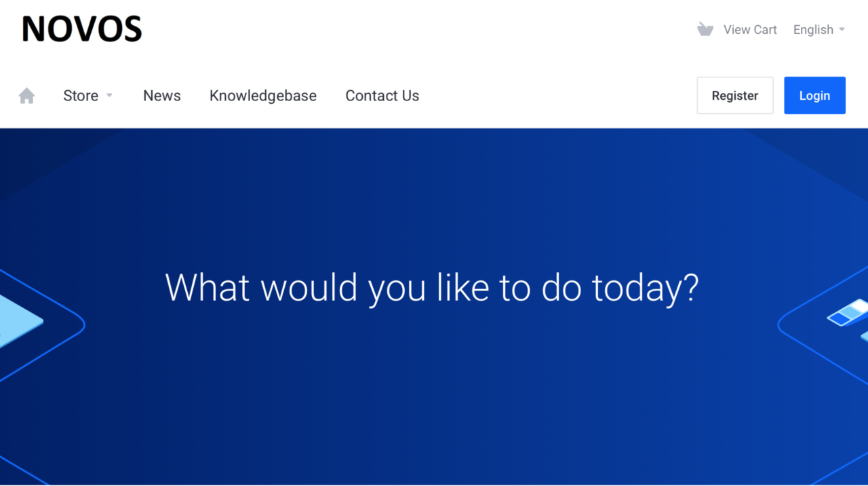This screenshot has width=868, height=486.
Task: Open the English language selector
Action: click(x=813, y=30)
